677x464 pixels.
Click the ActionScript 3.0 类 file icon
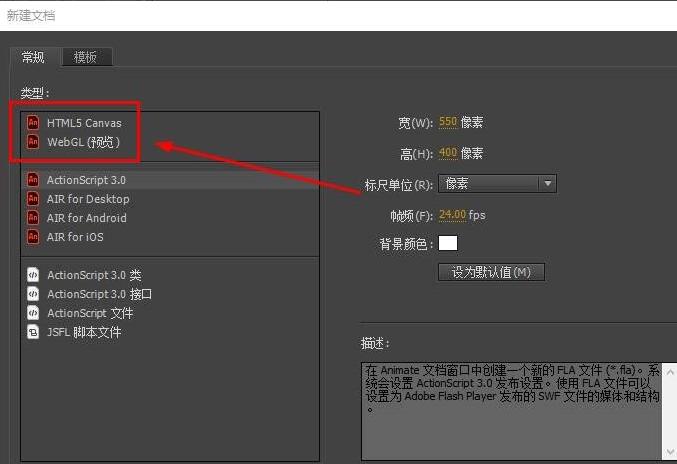[33, 275]
